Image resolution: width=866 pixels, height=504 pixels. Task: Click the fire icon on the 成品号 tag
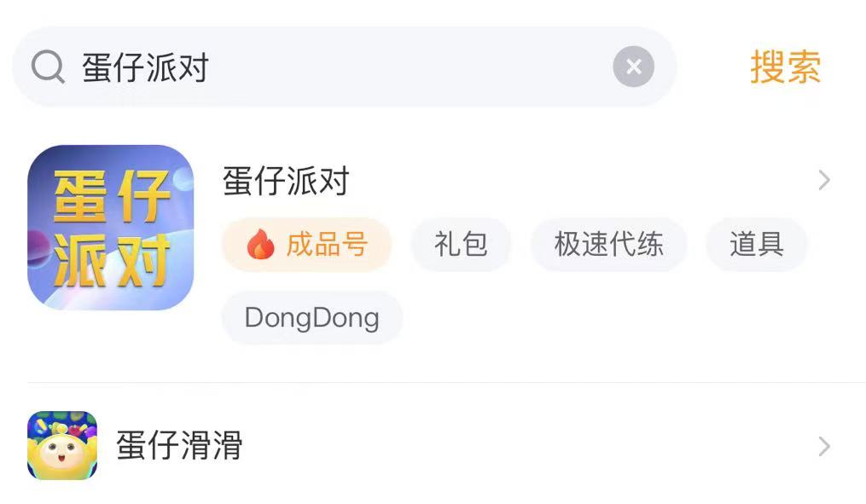(x=260, y=246)
